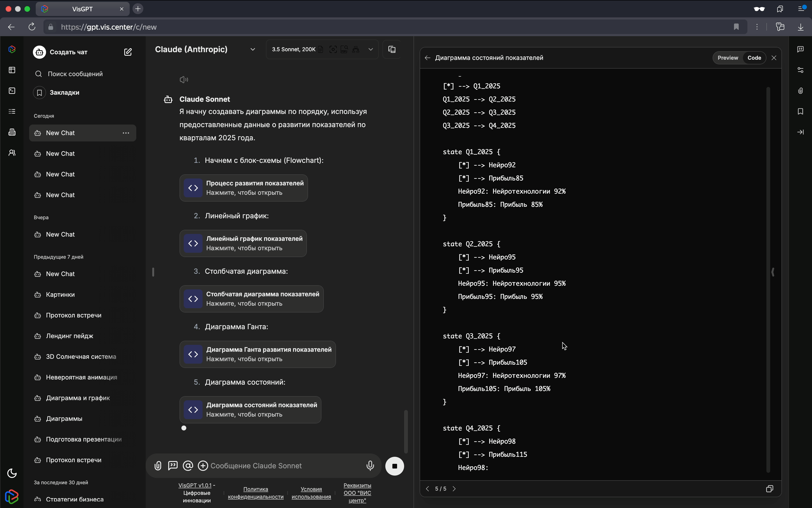Click the artifact panel collapse handle

[773, 272]
